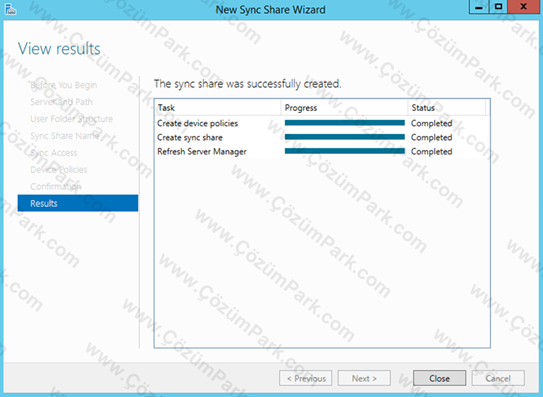
Task: Click the 'View results' heading
Action: (59, 48)
